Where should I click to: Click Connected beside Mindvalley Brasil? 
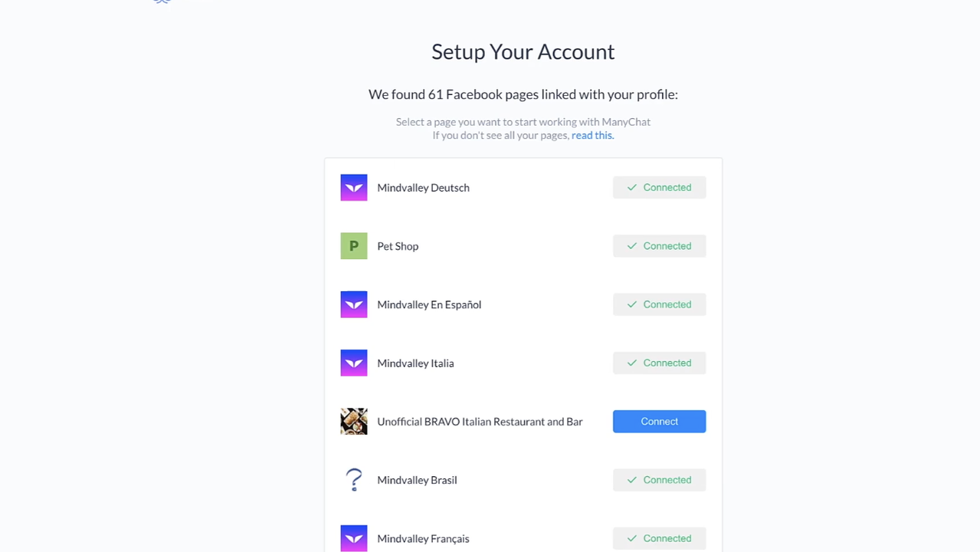coord(659,479)
